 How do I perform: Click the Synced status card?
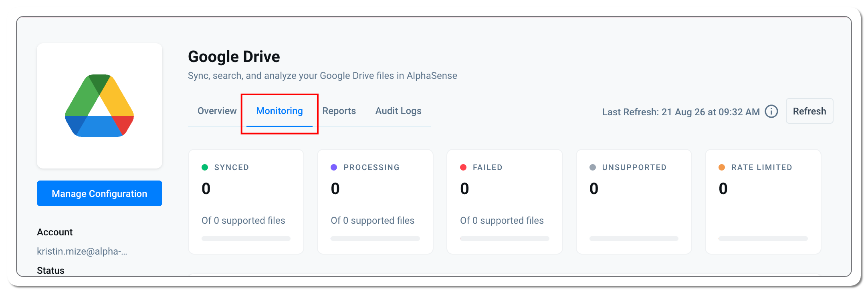[246, 202]
